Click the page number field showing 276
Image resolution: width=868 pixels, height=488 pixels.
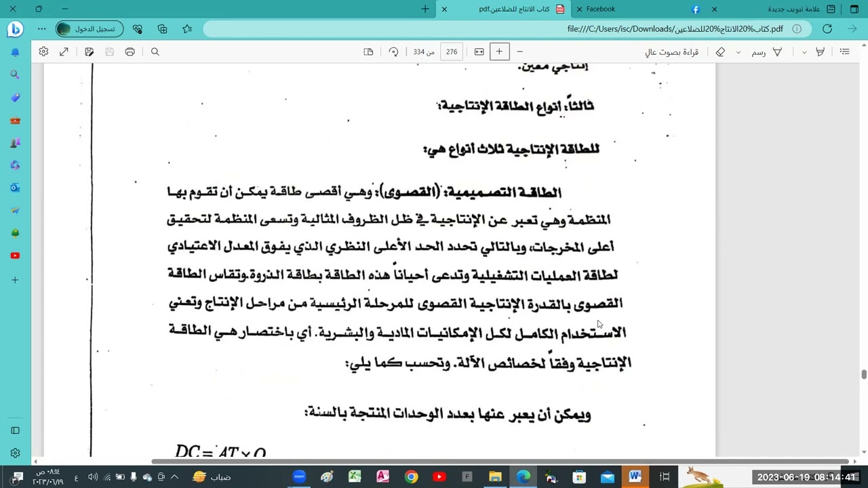(452, 52)
